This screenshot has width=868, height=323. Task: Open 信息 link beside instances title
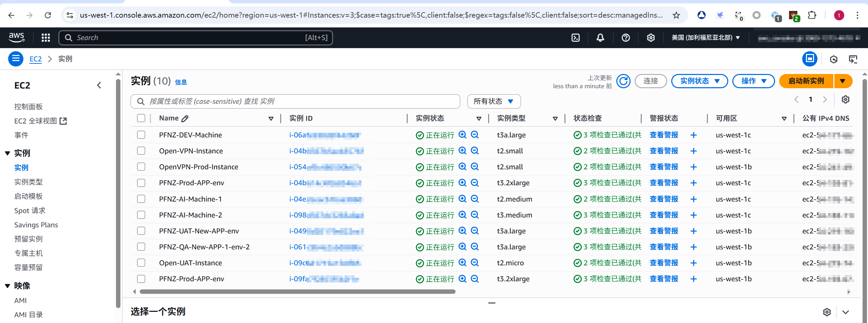[x=181, y=82]
